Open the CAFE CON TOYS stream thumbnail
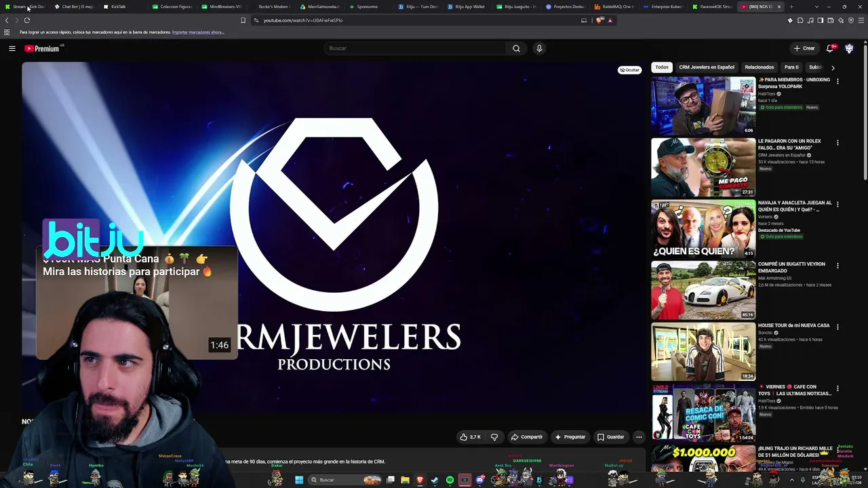Image resolution: width=868 pixels, height=488 pixels. [703, 413]
